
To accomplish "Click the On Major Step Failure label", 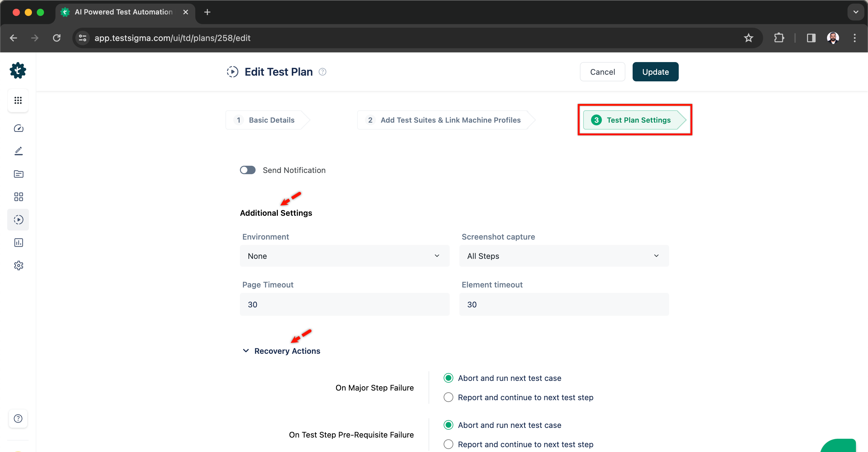I will point(374,388).
